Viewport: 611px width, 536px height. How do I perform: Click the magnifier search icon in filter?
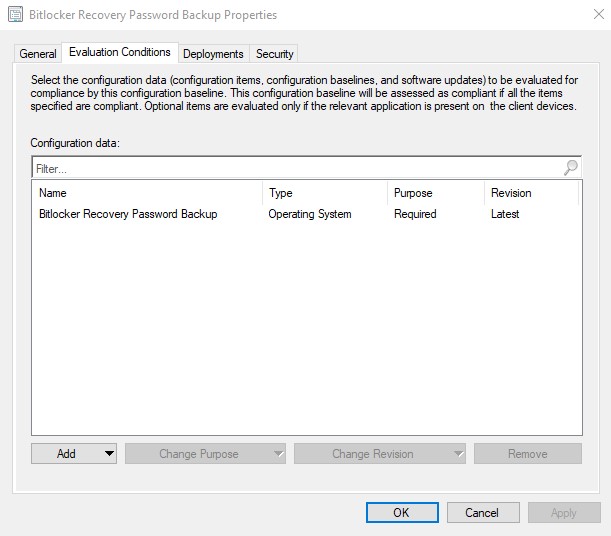click(x=571, y=168)
